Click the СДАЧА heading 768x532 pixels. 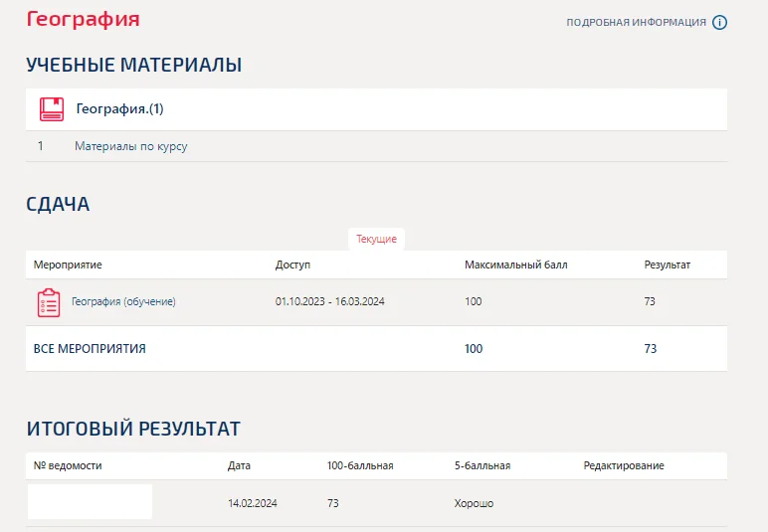58,204
